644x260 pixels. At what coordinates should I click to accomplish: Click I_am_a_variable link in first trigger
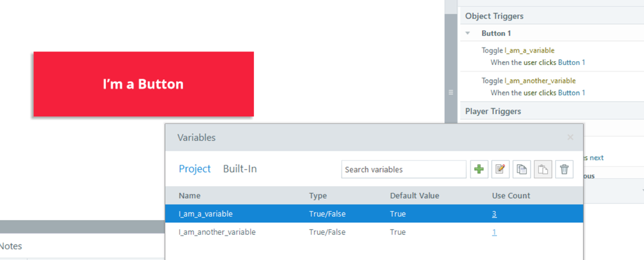[529, 50]
